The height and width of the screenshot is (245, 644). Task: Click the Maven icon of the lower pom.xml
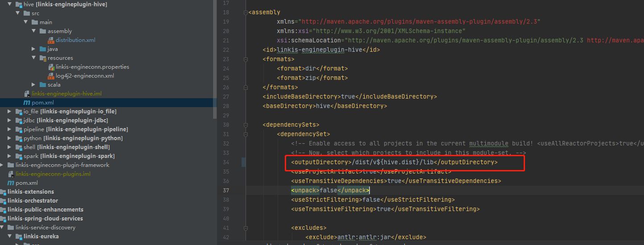(x=11, y=183)
